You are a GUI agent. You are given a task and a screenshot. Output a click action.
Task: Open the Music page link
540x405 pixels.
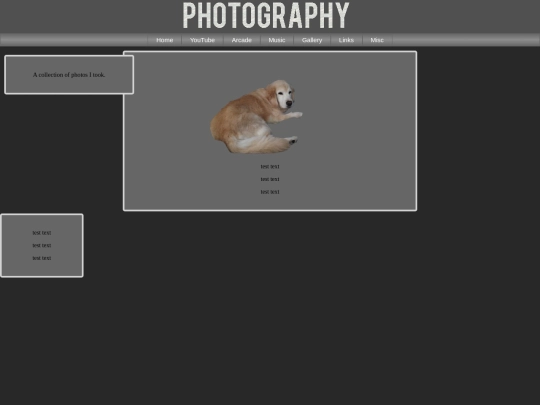click(277, 40)
